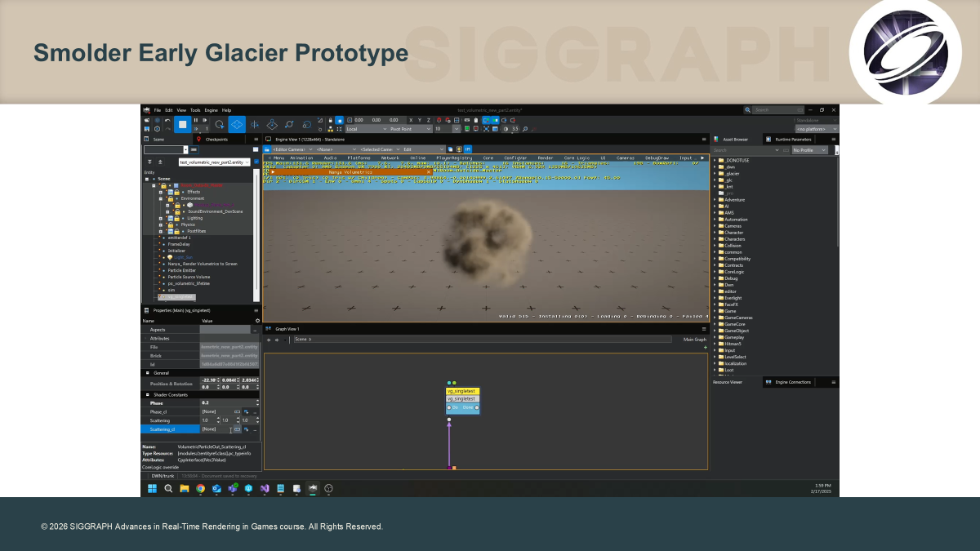Click the Undo arrow icon
980x551 pixels.
point(167,120)
